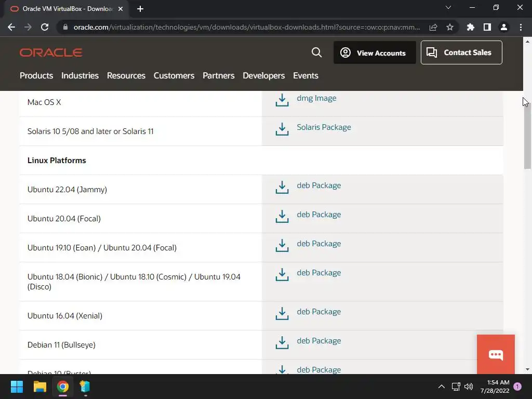
Task: Click deb Package link for Debian 10 row
Action: coord(319,369)
